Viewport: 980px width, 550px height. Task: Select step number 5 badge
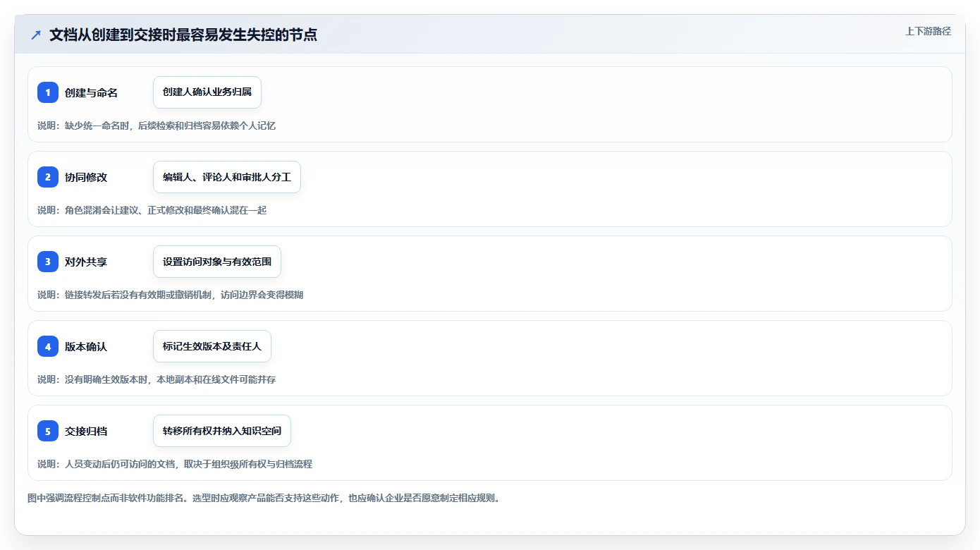tap(48, 431)
